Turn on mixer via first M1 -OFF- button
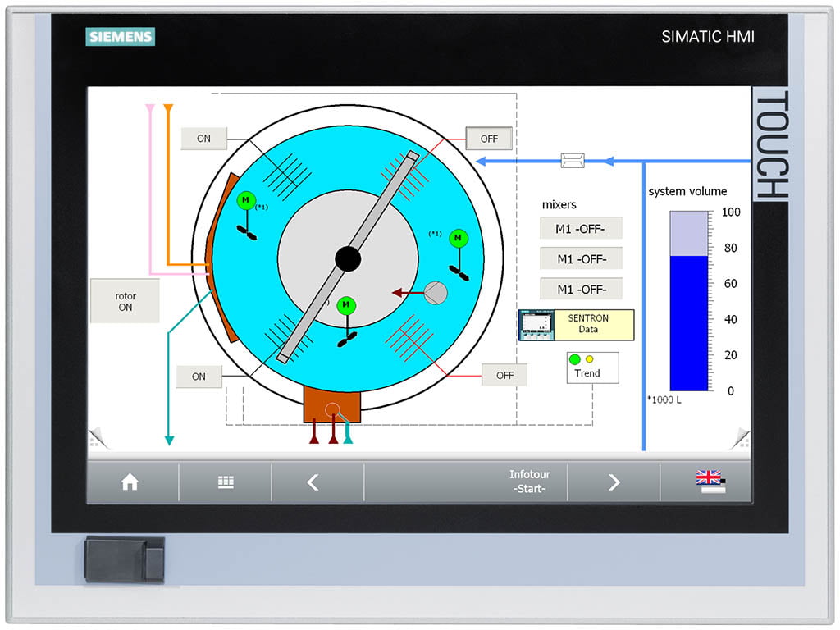This screenshot has height=630, width=840. click(581, 228)
